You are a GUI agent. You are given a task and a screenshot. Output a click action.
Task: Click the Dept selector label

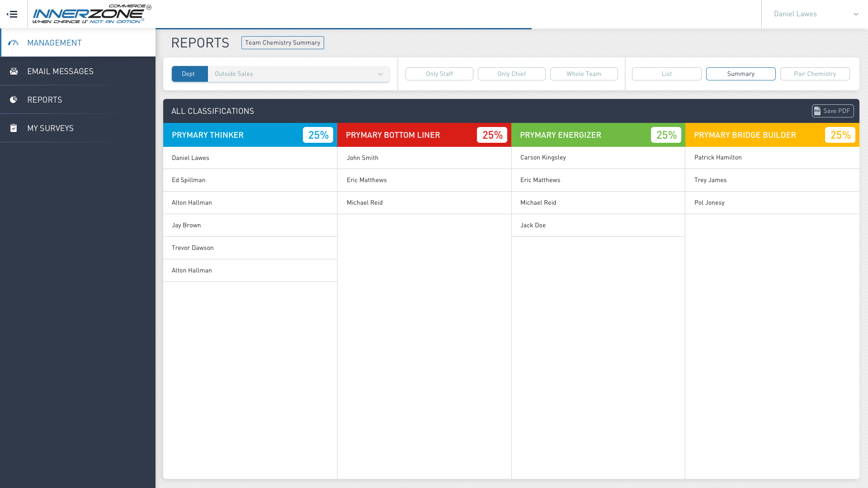click(x=189, y=74)
